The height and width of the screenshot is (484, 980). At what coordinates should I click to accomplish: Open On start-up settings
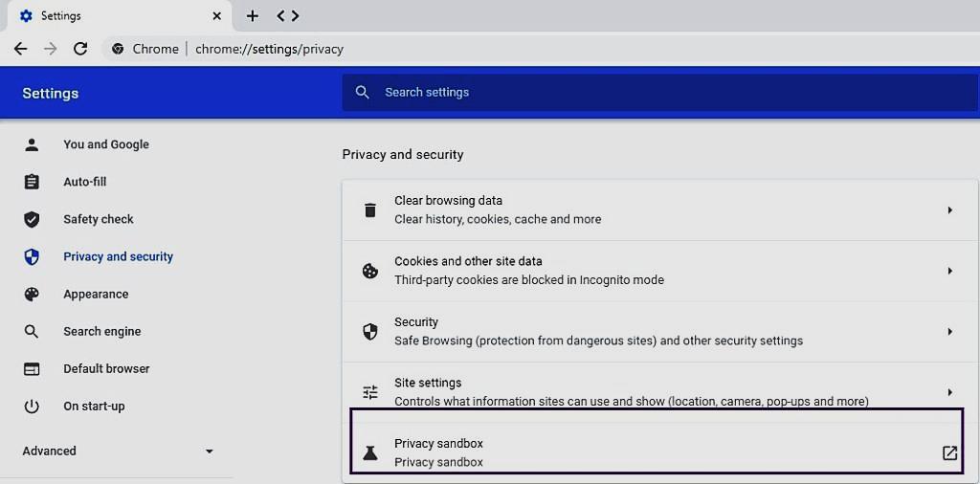click(x=94, y=406)
